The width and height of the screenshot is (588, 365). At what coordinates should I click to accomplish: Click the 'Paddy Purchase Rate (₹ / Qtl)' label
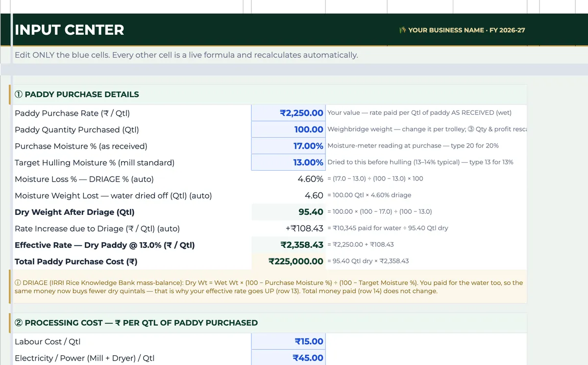click(72, 113)
